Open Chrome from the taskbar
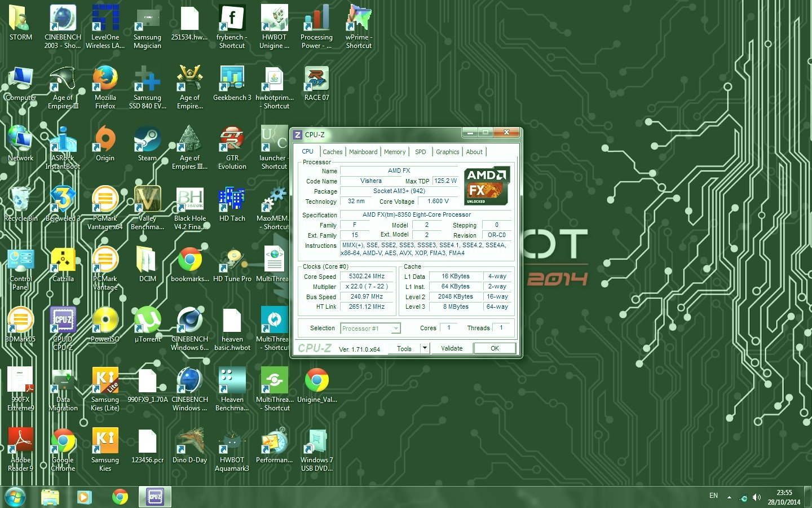812x508 pixels. [120, 497]
